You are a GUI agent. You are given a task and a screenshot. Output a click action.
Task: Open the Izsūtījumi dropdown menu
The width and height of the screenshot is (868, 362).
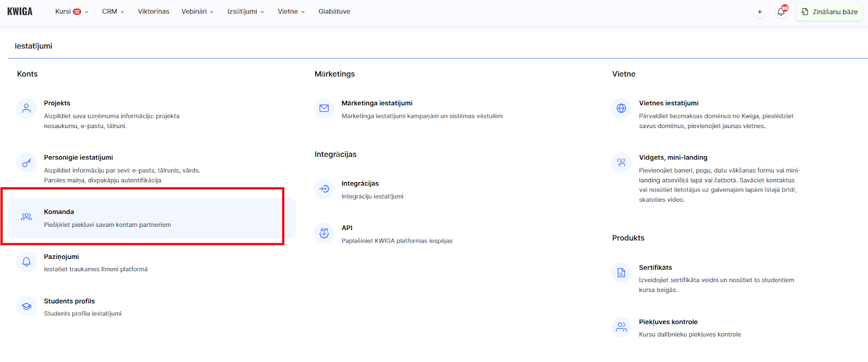[245, 11]
